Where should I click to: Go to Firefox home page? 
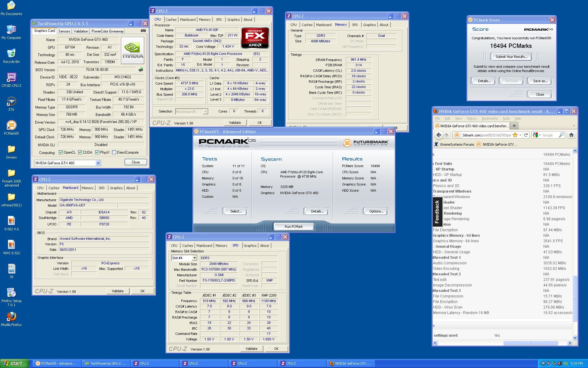[x=571, y=135]
